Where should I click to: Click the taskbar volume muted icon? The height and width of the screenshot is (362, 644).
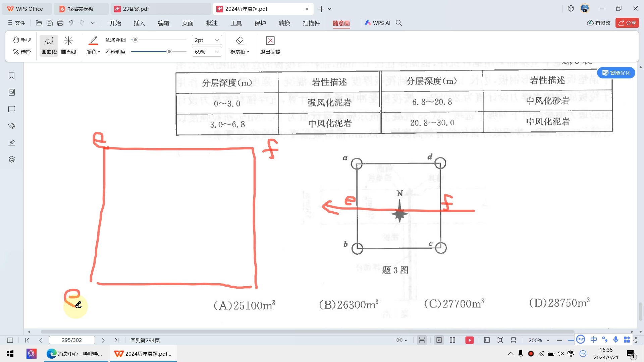point(560,354)
